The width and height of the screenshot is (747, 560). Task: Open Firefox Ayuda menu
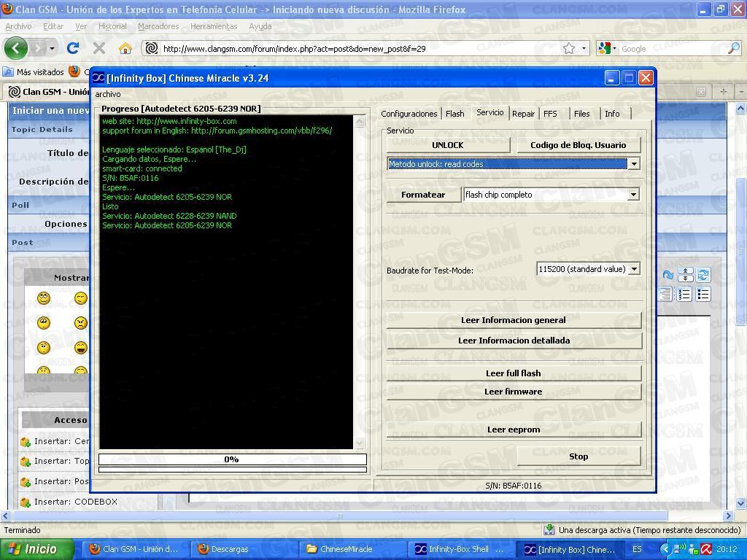[x=260, y=27]
